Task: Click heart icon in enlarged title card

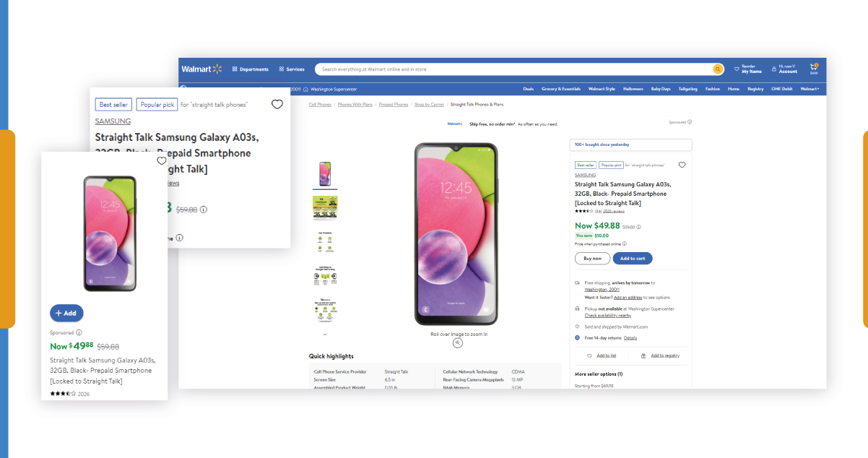Action: (x=277, y=105)
